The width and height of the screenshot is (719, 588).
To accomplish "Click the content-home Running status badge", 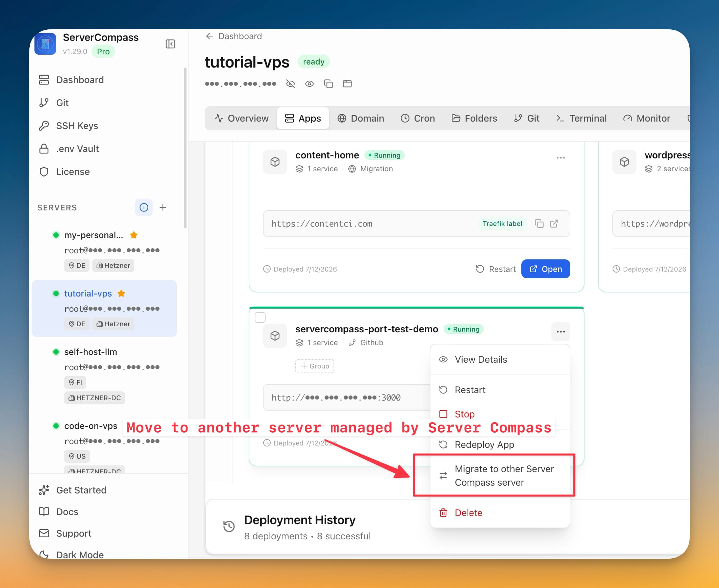I will click(385, 155).
